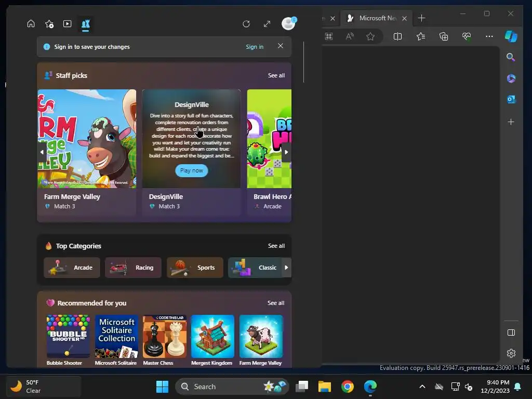Click the Sign in link

point(255,47)
